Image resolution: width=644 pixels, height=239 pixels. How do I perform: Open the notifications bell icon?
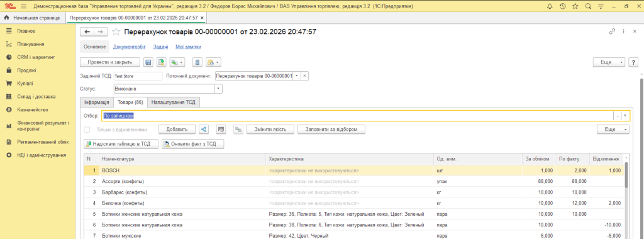(x=550, y=6)
